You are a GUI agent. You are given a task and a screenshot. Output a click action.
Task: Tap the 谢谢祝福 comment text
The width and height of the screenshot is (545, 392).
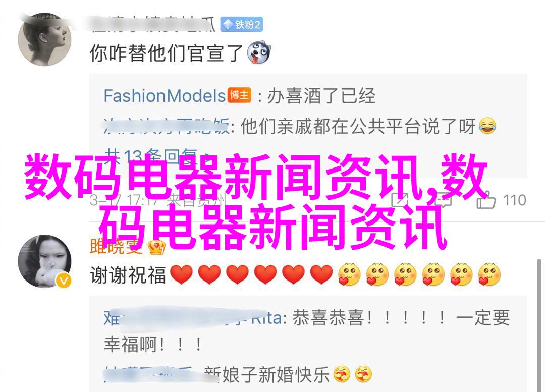tap(128, 275)
